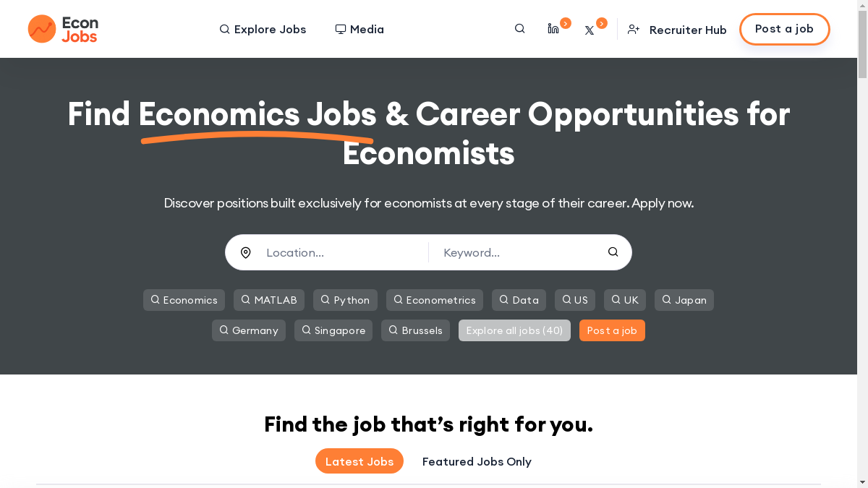The height and width of the screenshot is (488, 868).
Task: Focus the Keyword input field
Action: (x=517, y=252)
